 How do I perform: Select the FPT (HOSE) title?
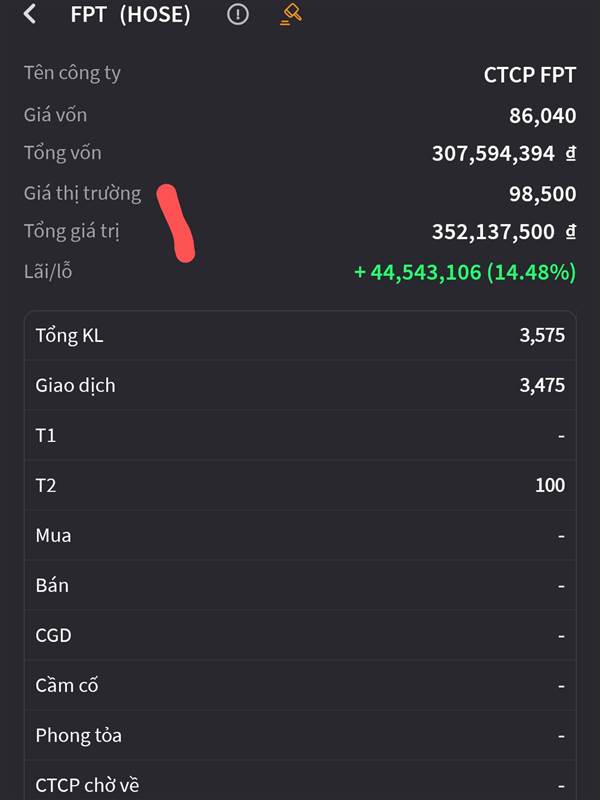point(130,14)
